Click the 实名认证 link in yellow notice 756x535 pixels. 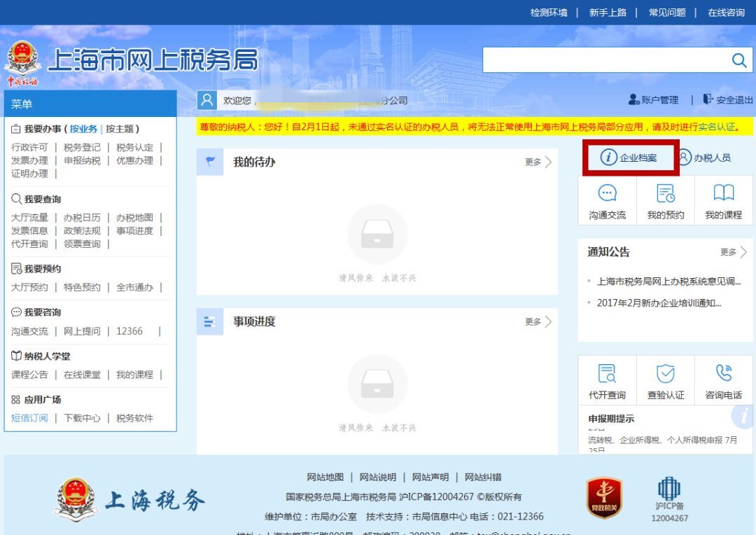click(x=717, y=127)
